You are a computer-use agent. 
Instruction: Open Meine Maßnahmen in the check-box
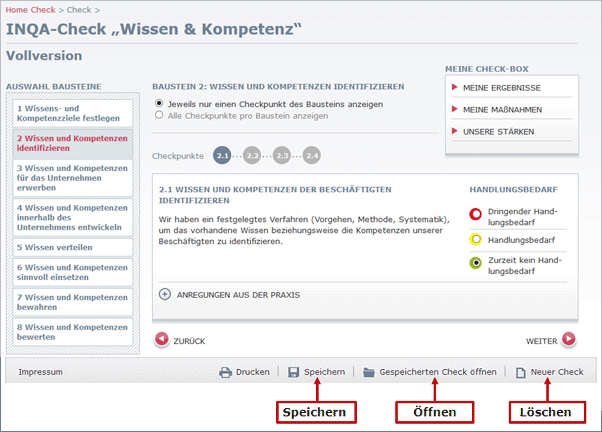tap(502, 110)
